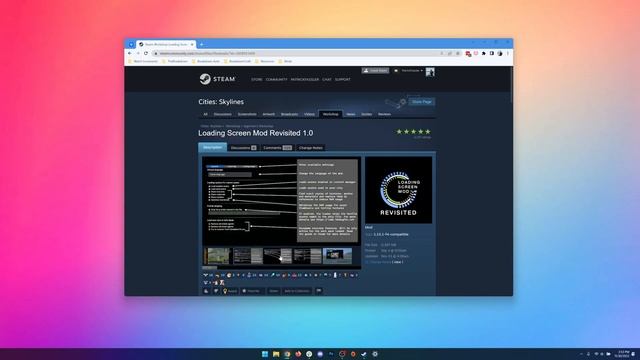Select the News hub tab

pos(351,114)
